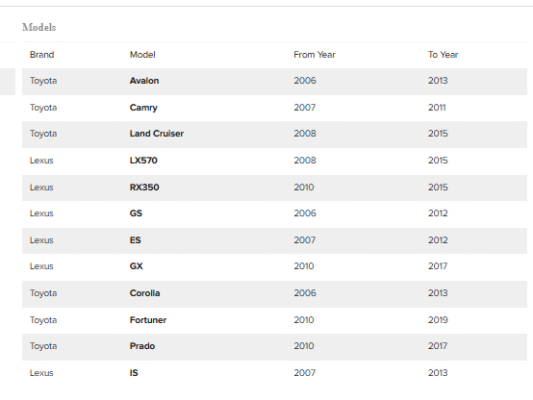Click the Avalon model link
Viewport: 533px width, 400px height.
(144, 81)
